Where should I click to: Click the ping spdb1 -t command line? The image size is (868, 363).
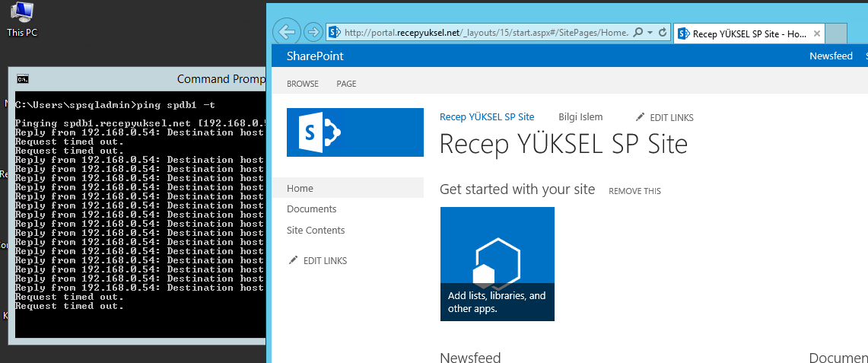tap(115, 104)
